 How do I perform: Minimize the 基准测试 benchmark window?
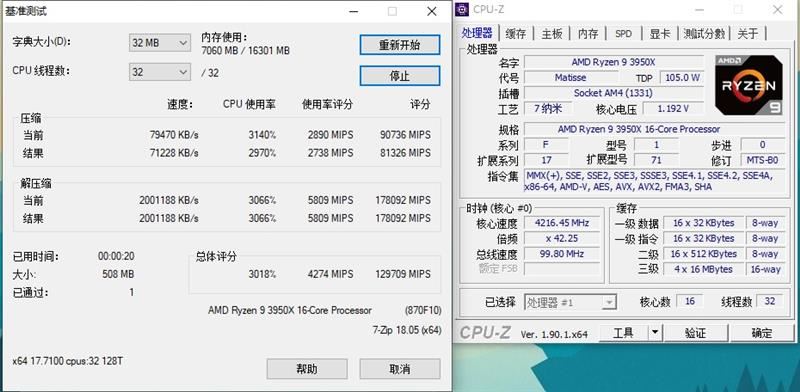point(353,11)
